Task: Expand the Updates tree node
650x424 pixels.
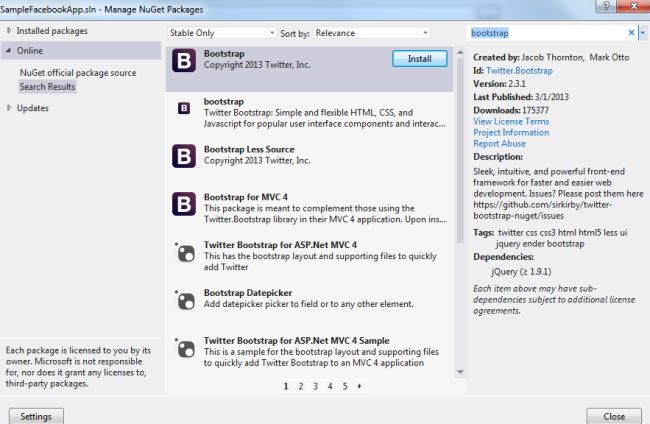Action: click(9, 108)
